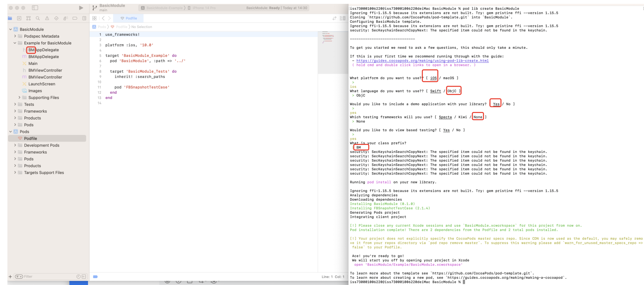Image resolution: width=644 pixels, height=285 pixels.
Task: Click the minimap in the Podfile editor
Action: pos(333,53)
